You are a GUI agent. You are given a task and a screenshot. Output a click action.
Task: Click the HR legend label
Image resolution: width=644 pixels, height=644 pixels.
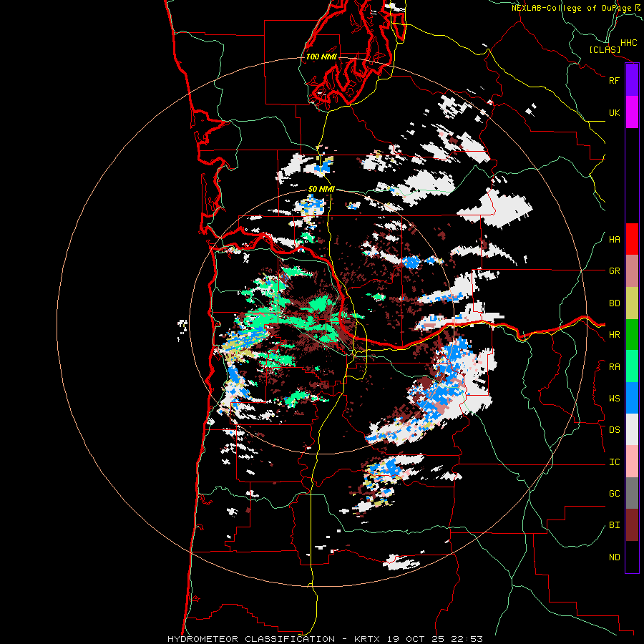click(x=614, y=335)
